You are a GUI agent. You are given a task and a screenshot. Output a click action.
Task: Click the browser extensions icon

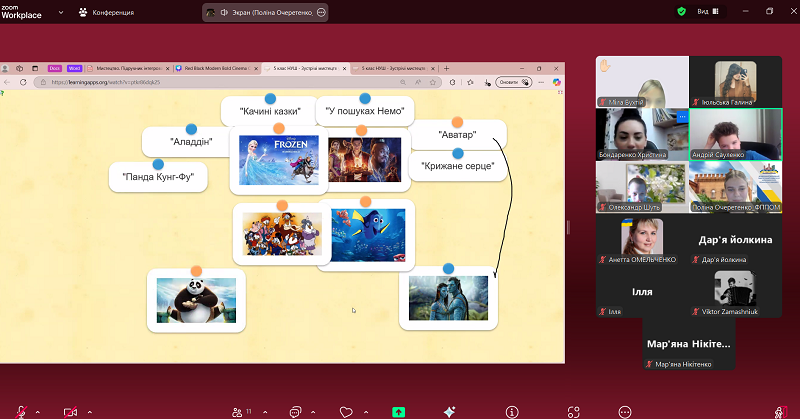453,82
